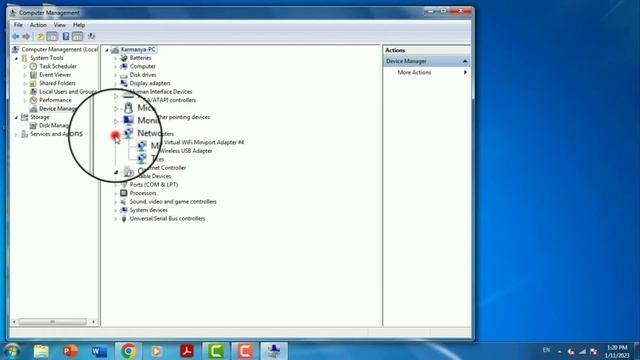Select the 'Wireless USB Adapter' entry
Viewport: 640px width, 360px height.
[186, 151]
